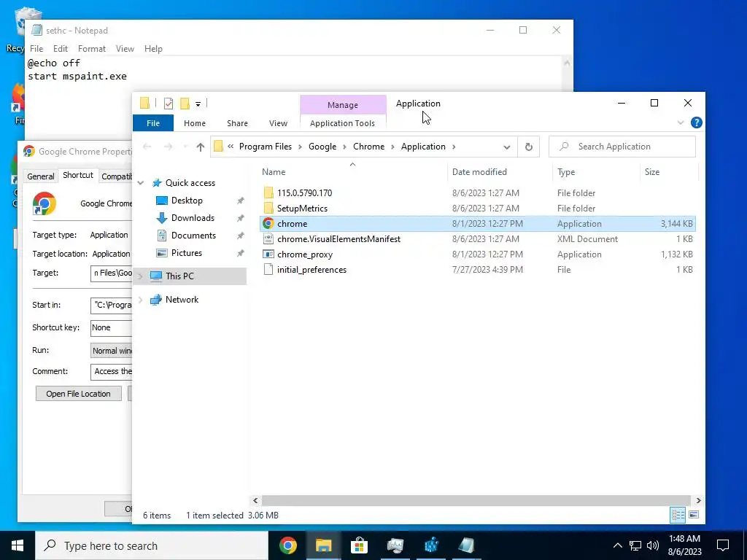Open Downloads in Quick access sidebar

(x=193, y=217)
